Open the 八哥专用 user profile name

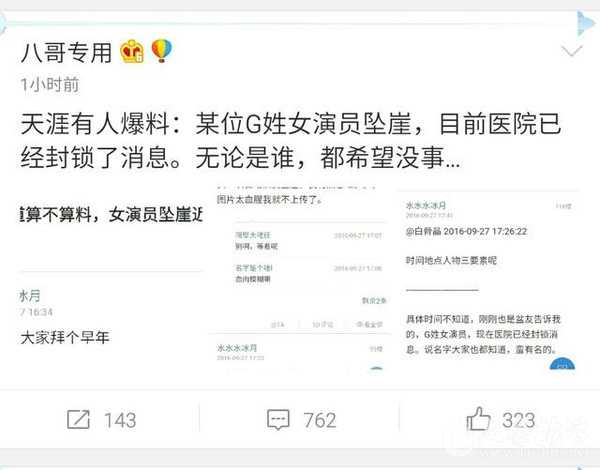[66, 52]
